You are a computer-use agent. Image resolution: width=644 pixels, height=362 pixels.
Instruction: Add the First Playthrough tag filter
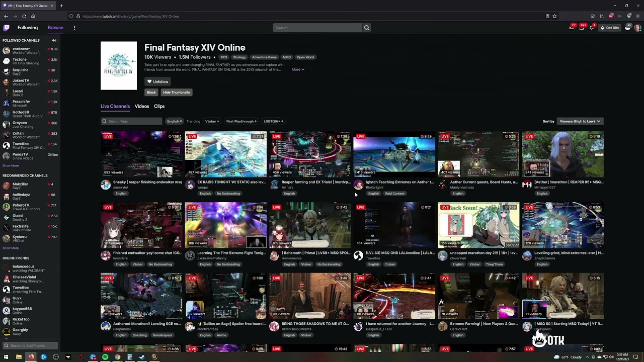[x=241, y=121]
